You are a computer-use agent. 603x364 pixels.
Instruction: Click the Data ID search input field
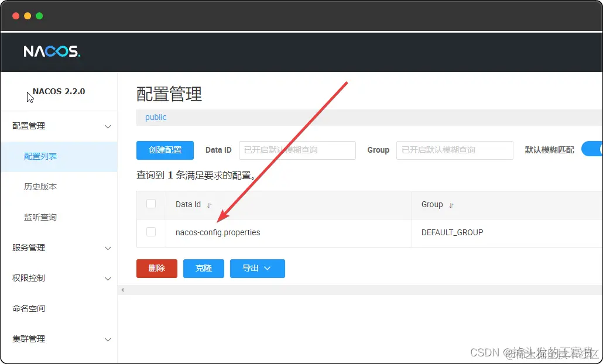pyautogui.click(x=297, y=150)
